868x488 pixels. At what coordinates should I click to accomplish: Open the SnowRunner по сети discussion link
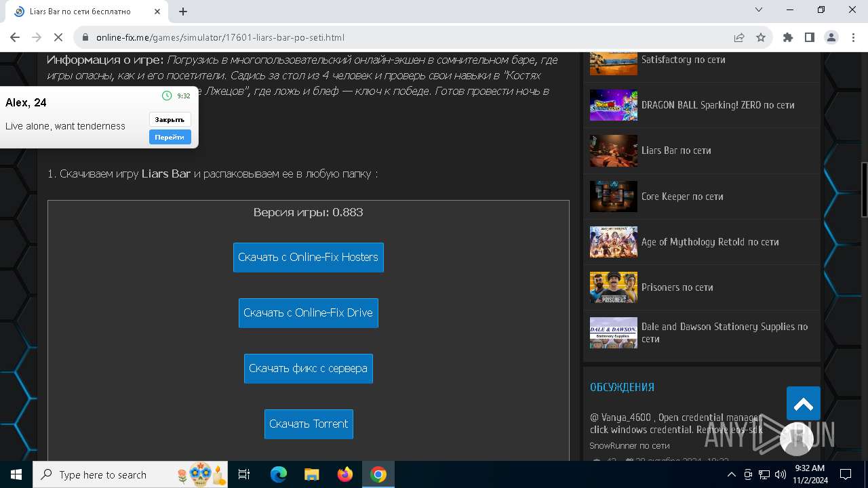point(629,446)
